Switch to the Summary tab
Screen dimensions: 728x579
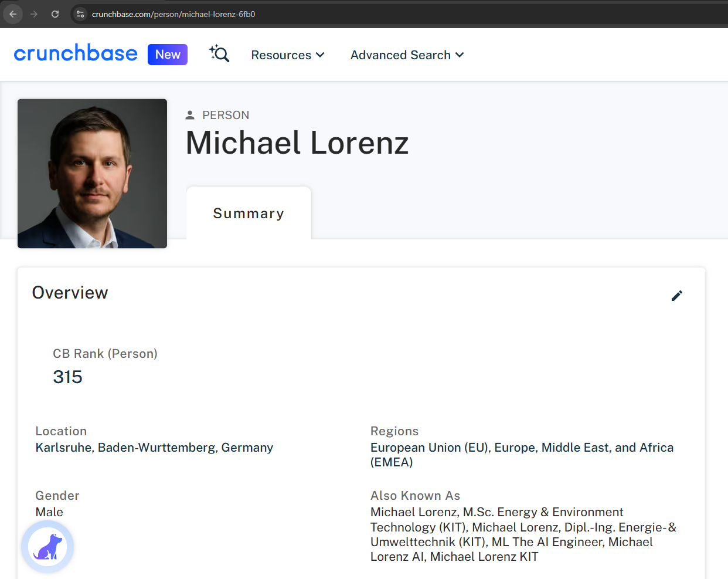(x=249, y=213)
